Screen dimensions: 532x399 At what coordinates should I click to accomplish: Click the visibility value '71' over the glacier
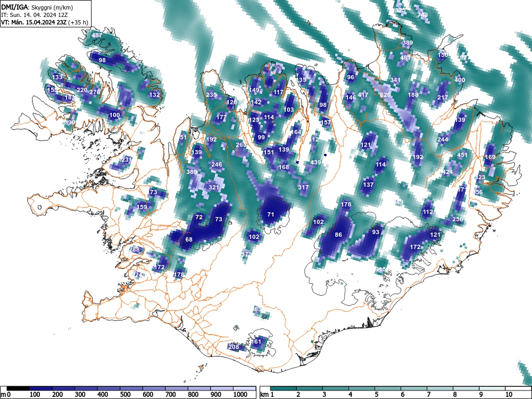click(x=270, y=214)
